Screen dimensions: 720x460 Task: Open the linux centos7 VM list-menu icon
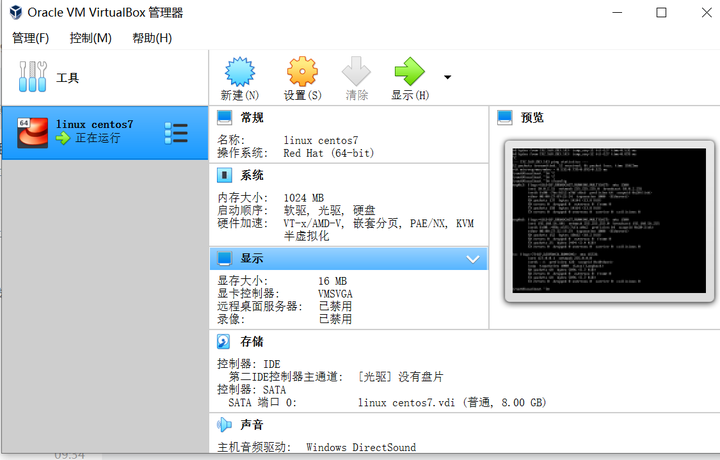pos(176,133)
